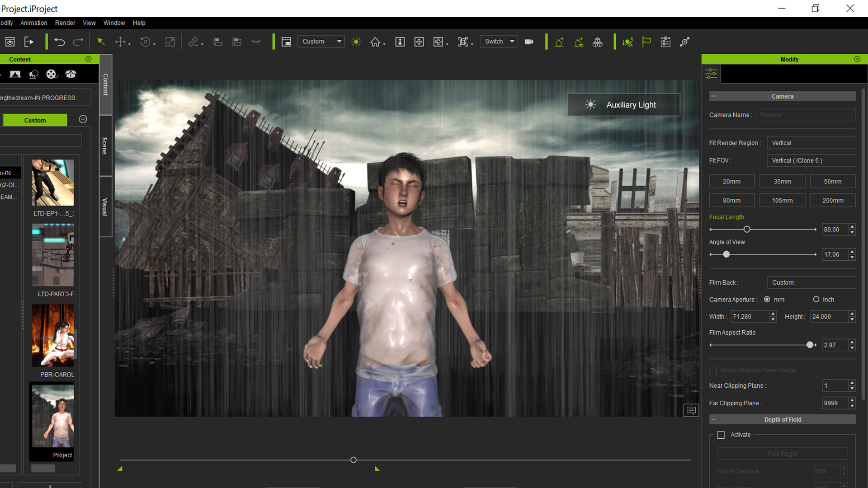This screenshot has height=488, width=868.
Task: Select the mm camera aperture unit
Action: (767, 299)
